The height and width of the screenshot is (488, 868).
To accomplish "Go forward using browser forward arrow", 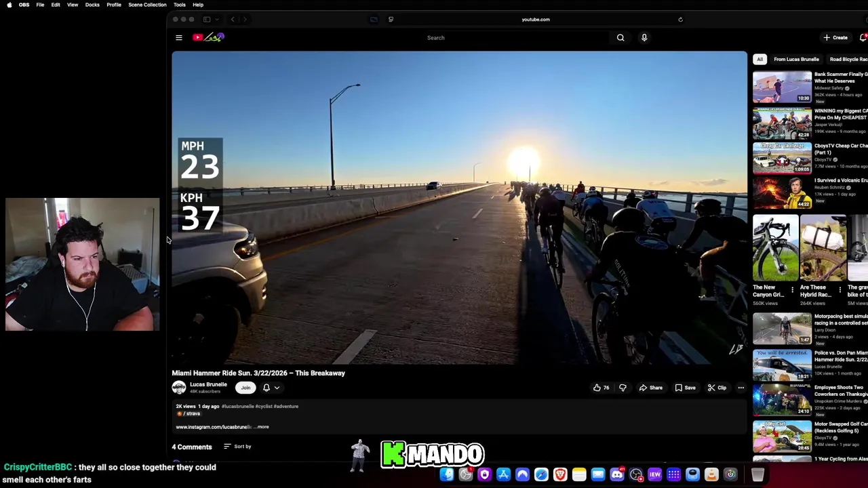I will [245, 20].
